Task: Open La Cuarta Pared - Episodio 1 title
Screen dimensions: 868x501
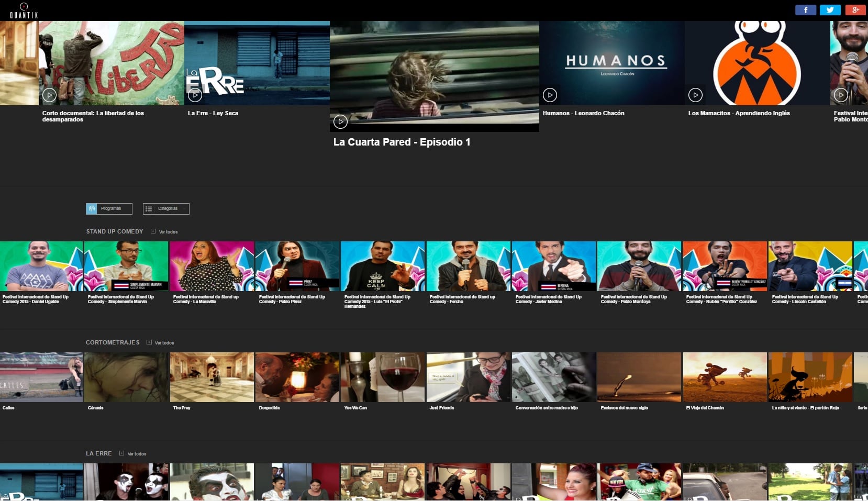Action: [x=402, y=142]
